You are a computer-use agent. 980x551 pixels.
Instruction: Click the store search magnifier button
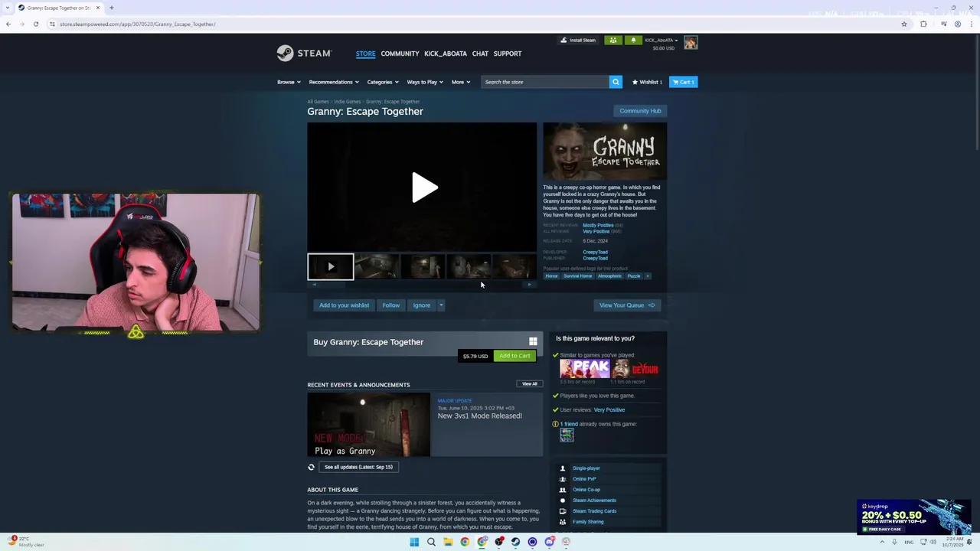pyautogui.click(x=616, y=82)
